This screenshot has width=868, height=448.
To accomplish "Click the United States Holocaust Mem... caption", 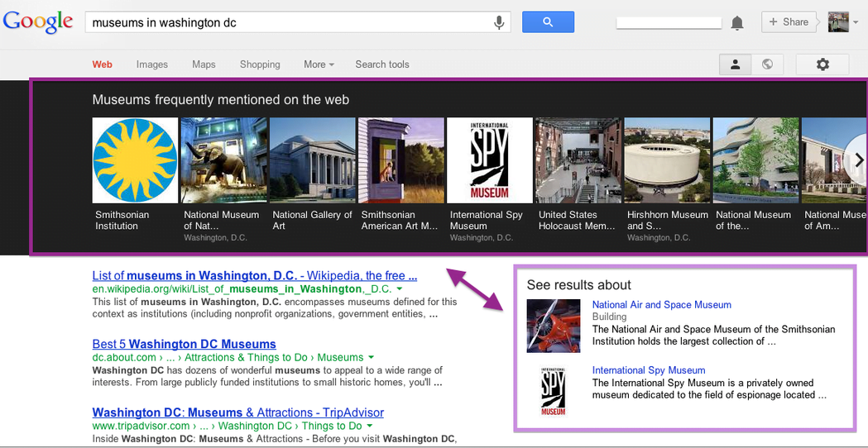I will (577, 220).
